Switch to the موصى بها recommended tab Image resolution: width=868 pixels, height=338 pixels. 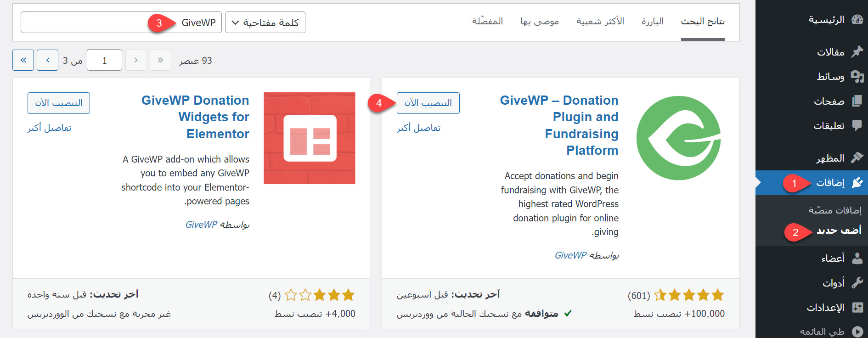tap(540, 22)
